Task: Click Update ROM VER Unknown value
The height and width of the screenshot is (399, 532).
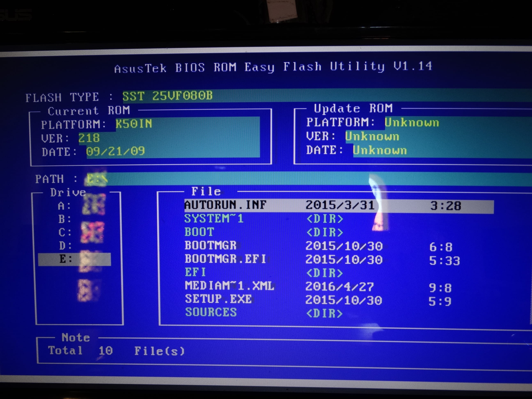Action: (372, 137)
